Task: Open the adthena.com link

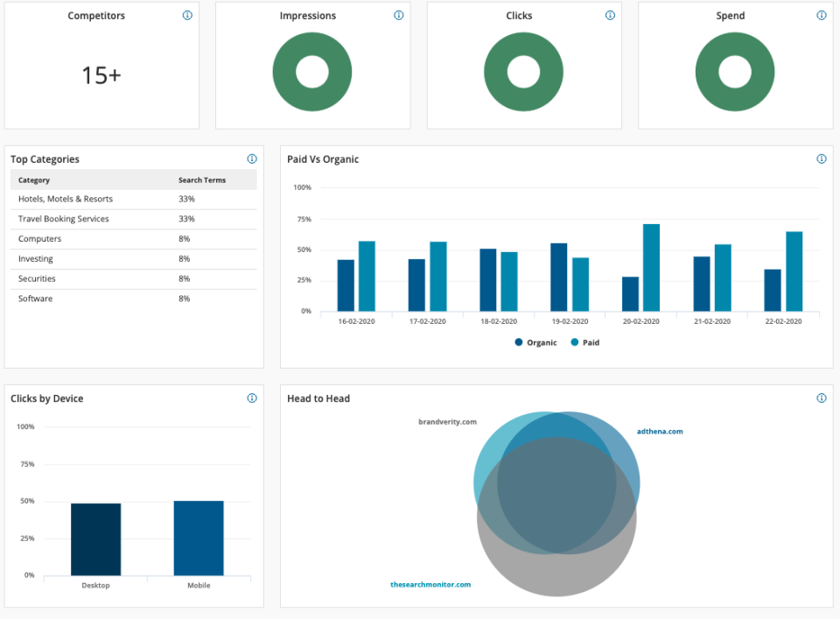Action: [x=660, y=432]
